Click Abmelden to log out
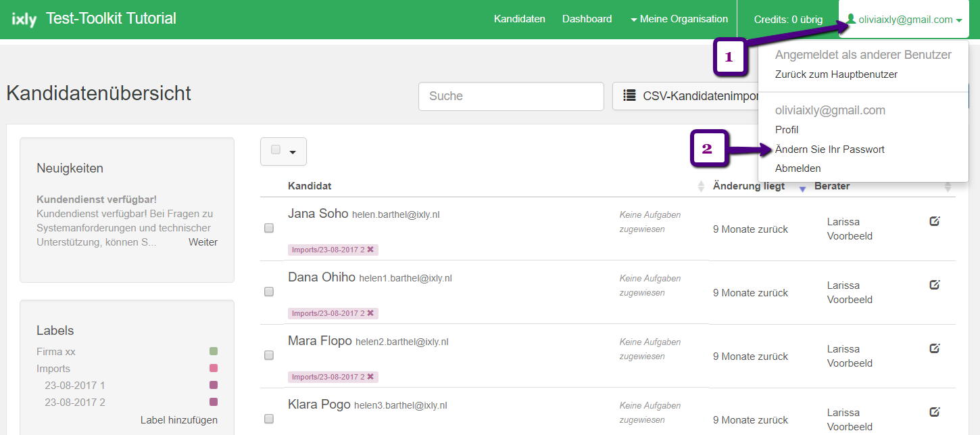 [x=798, y=168]
